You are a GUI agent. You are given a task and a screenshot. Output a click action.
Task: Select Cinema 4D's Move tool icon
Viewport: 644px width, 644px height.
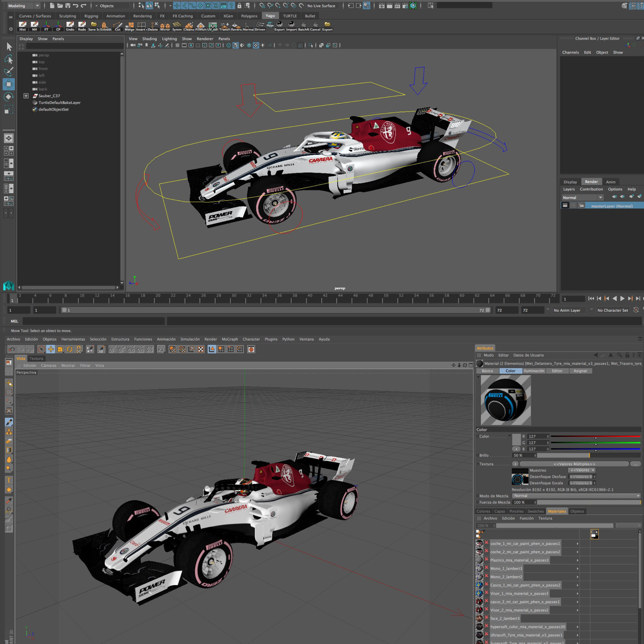click(51, 349)
